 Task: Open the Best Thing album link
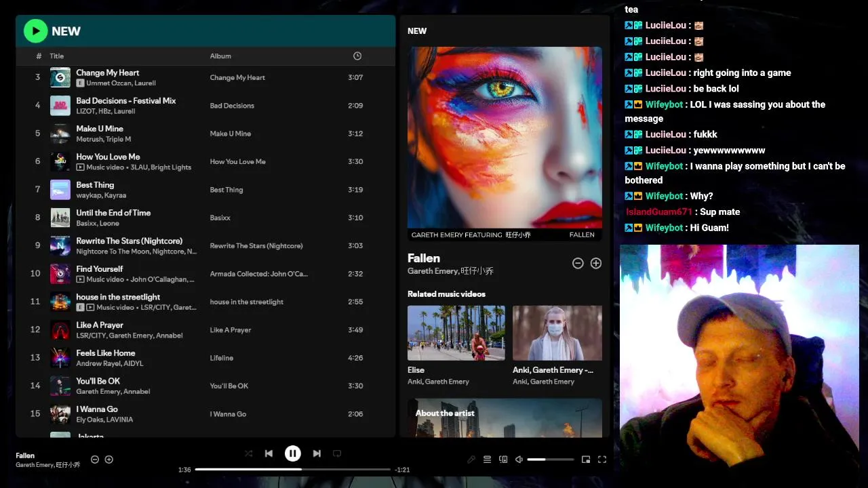coord(226,190)
